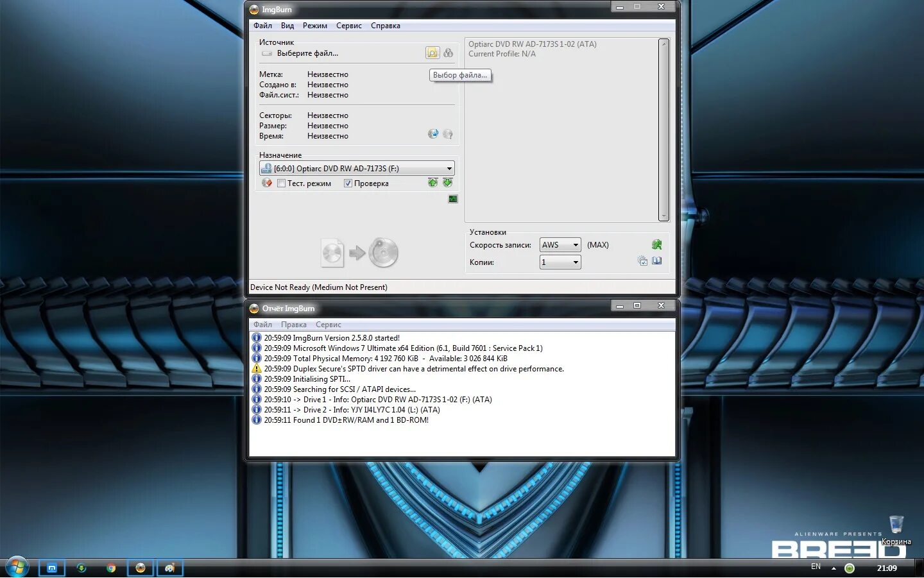
Task: Open the Копии count dropdown
Action: [x=560, y=262]
